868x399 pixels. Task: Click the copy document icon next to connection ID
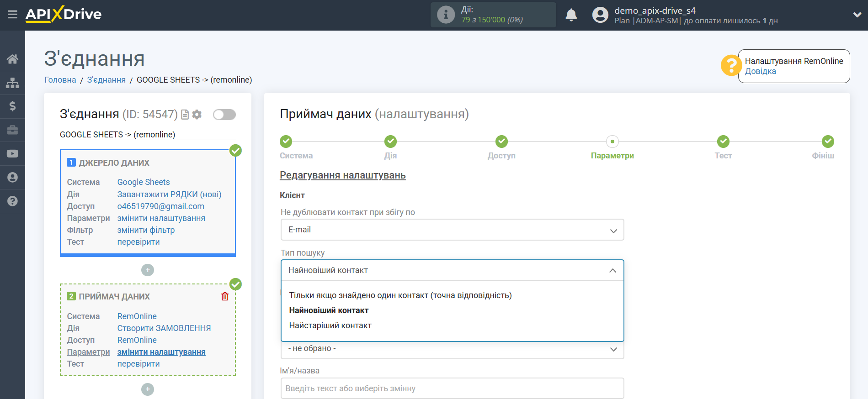pyautogui.click(x=185, y=115)
